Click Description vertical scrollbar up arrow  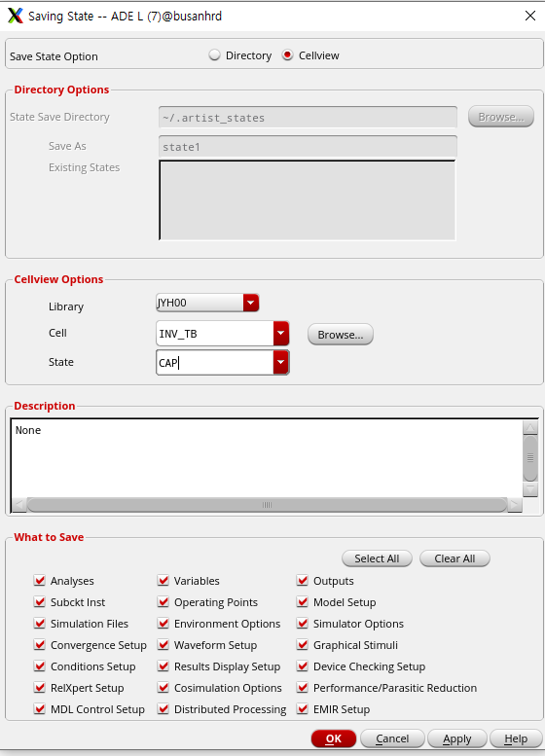click(x=530, y=427)
